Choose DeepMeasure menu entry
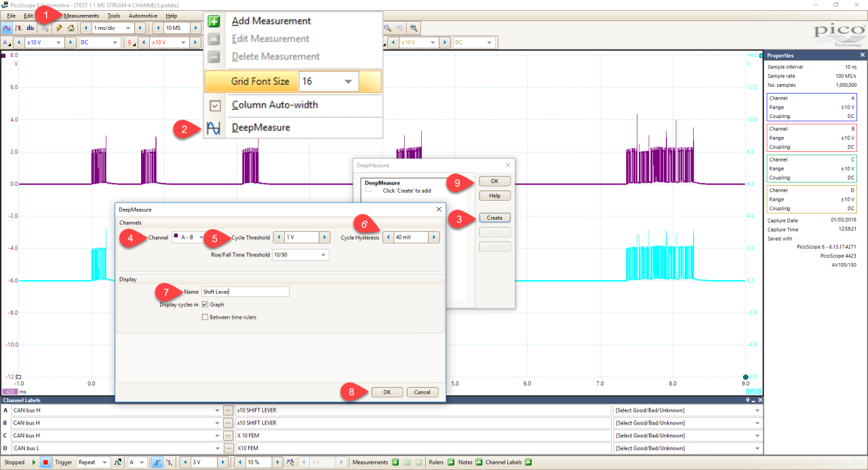Viewport: 868px width, 470px height. (261, 128)
